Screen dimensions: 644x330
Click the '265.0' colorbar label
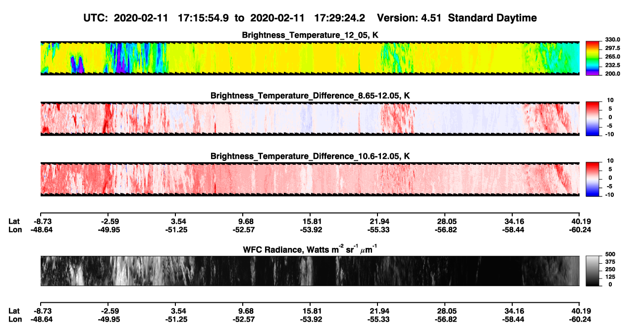(613, 57)
